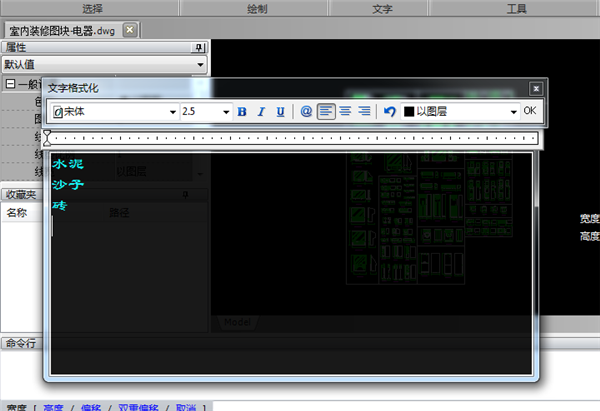The height and width of the screenshot is (411, 600).
Task: Toggle underline formatting button
Action: 280,112
